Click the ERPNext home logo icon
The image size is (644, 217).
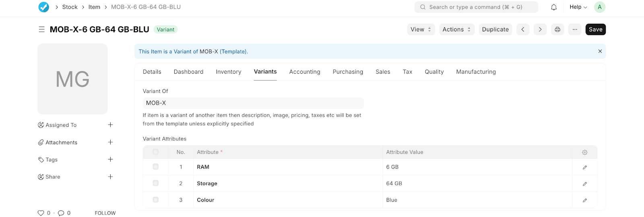43,7
